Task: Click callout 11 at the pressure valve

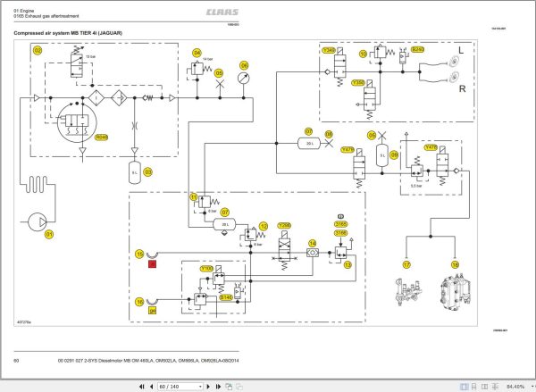Action: pos(194,197)
